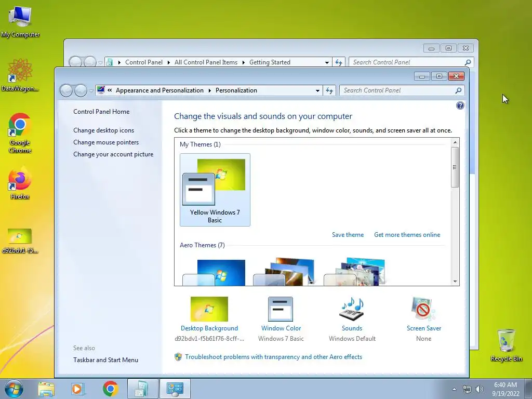Viewport: 532px width, 399px height.
Task: Click the forward arrow in Personalization window
Action: 81,90
